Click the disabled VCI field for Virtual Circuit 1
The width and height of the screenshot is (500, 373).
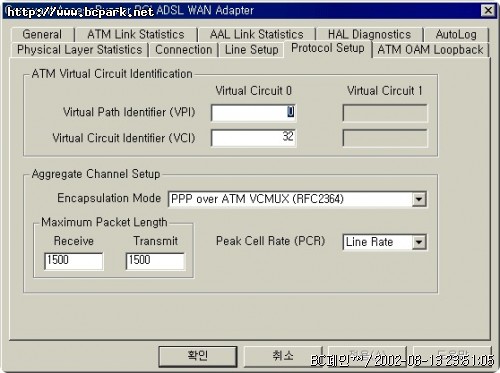pos(385,138)
